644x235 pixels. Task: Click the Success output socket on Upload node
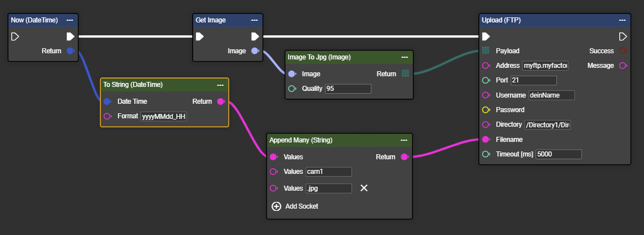(623, 51)
